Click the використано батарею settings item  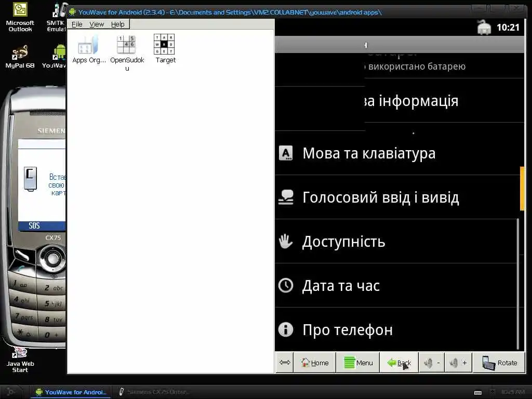417,66
